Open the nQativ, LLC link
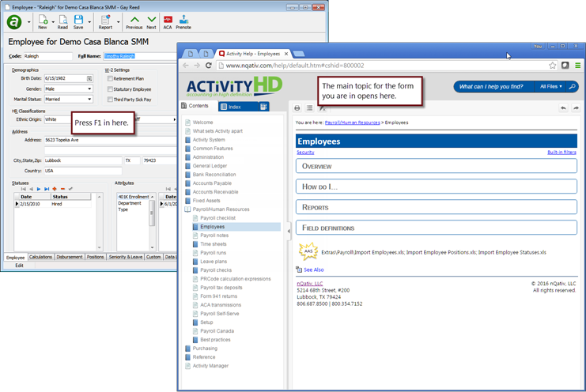Image resolution: width=586 pixels, height=392 pixels. click(x=309, y=284)
